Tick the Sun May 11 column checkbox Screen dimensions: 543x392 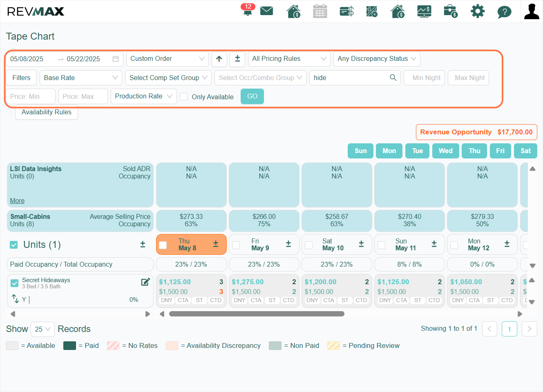(382, 245)
